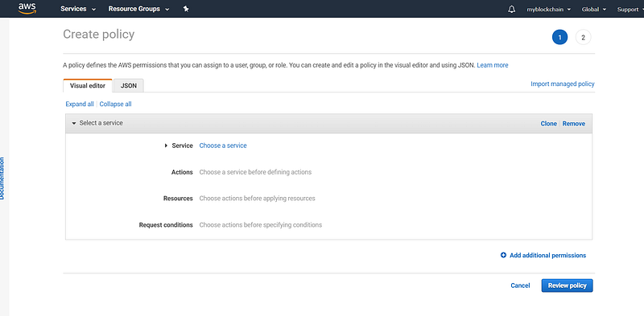644x316 pixels.
Task: Cancel policy creation
Action: point(520,285)
